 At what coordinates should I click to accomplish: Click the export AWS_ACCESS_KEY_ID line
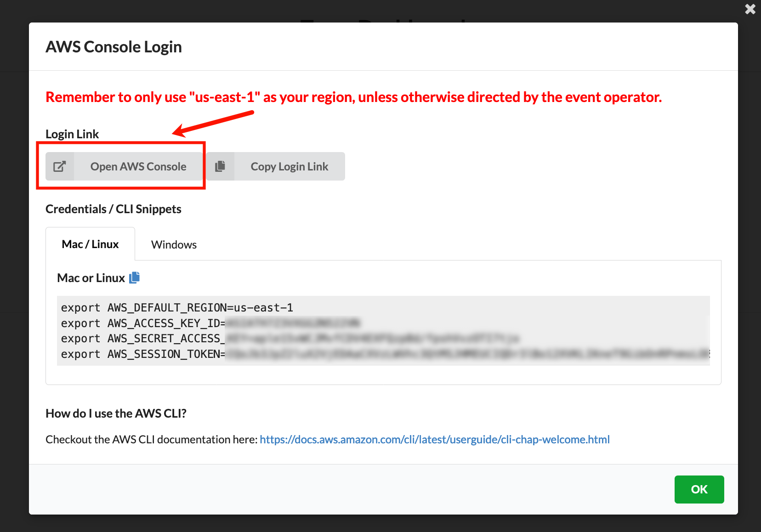pyautogui.click(x=210, y=323)
